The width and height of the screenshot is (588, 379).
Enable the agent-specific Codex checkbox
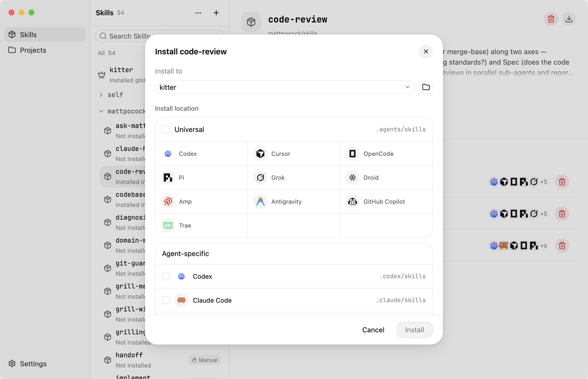166,276
